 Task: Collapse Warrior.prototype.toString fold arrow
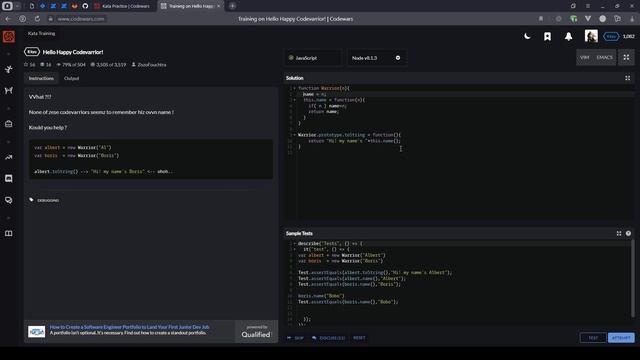tap(294, 135)
